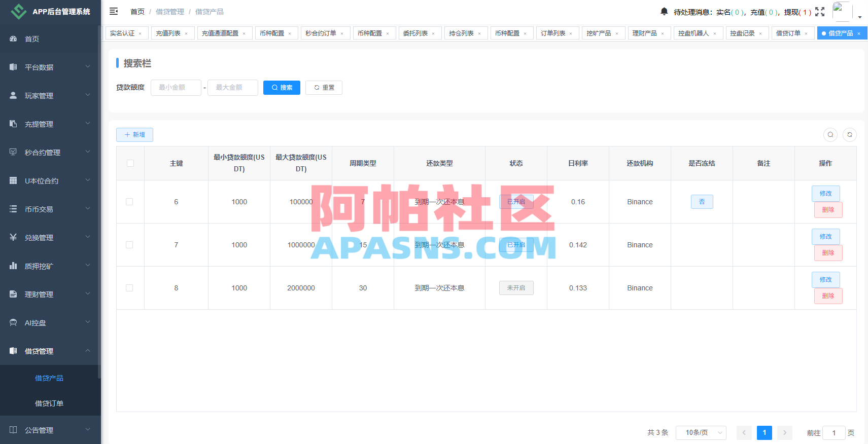Screen dimensions: 868x444
Task: Select the header checkbox to check all rows
Action: click(130, 163)
